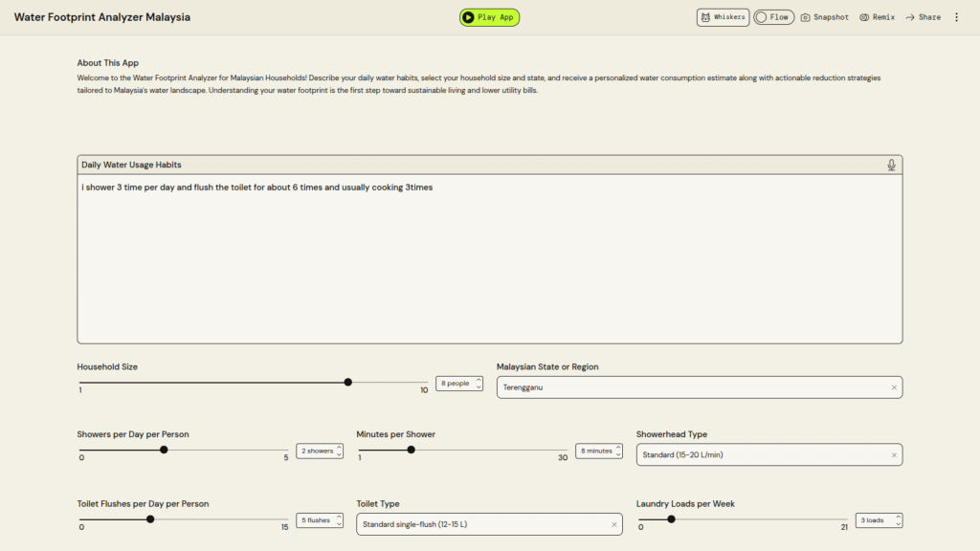Open the three-dot more options menu

(x=956, y=17)
